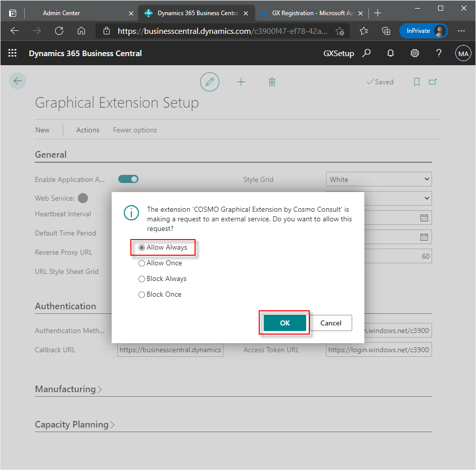Viewport: 476px width, 470px height.
Task: Click OK to confirm the request
Action: coord(284,323)
